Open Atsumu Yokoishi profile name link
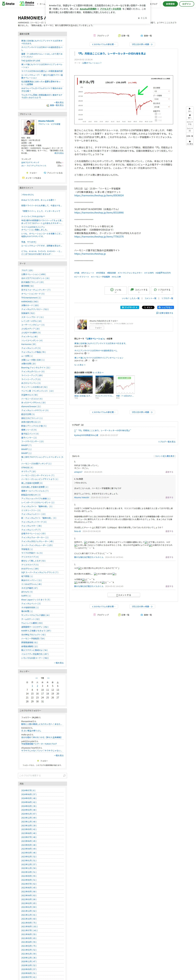196x980 pixels. coord(46,121)
